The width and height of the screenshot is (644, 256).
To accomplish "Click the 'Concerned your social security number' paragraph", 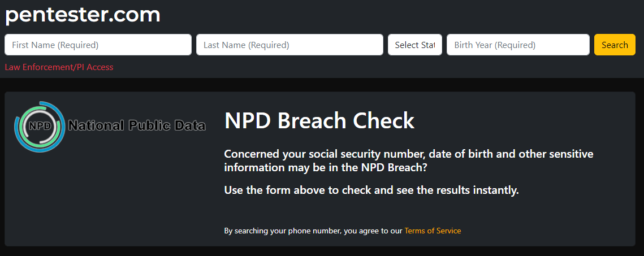I will tap(409, 160).
